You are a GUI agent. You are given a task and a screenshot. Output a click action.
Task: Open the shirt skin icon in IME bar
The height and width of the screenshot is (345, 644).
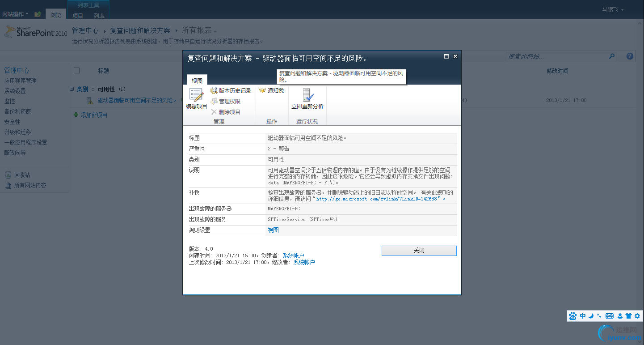point(628,316)
